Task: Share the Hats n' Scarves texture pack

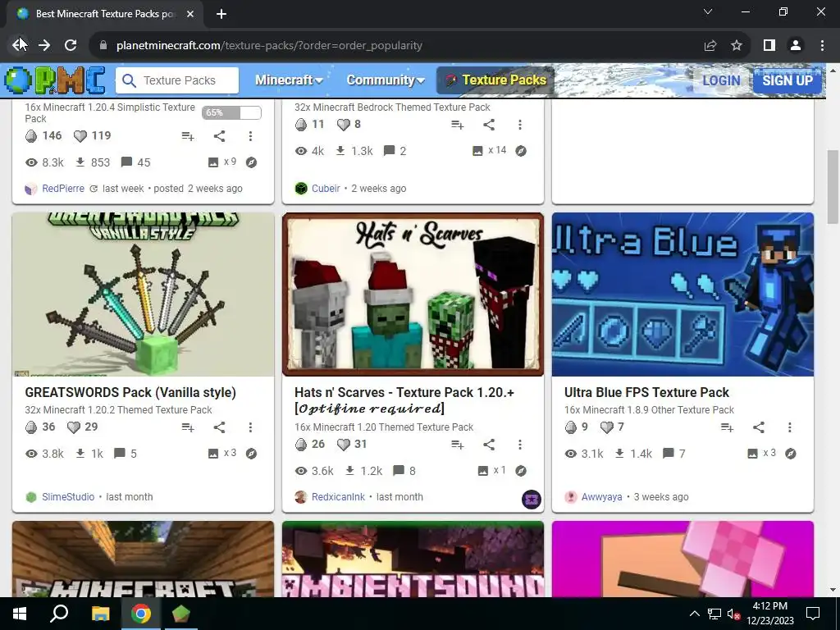Action: tap(489, 445)
